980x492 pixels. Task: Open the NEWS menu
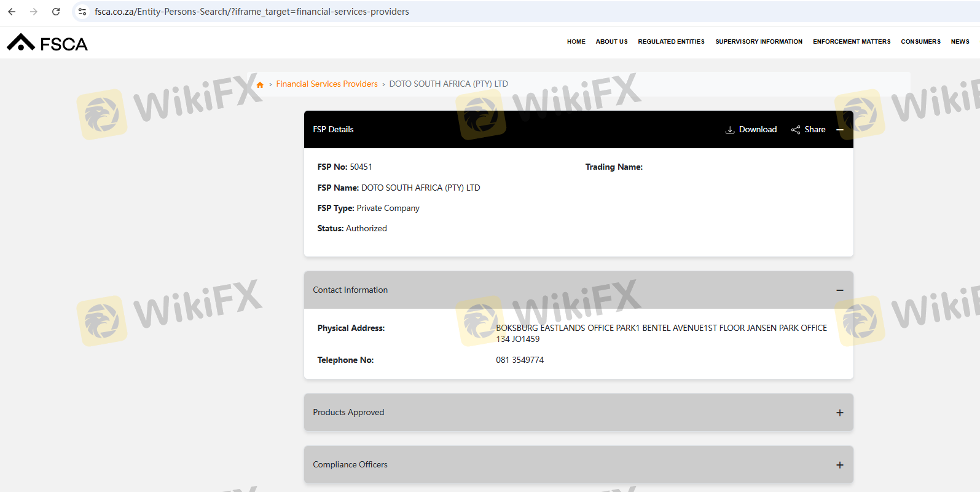(960, 42)
